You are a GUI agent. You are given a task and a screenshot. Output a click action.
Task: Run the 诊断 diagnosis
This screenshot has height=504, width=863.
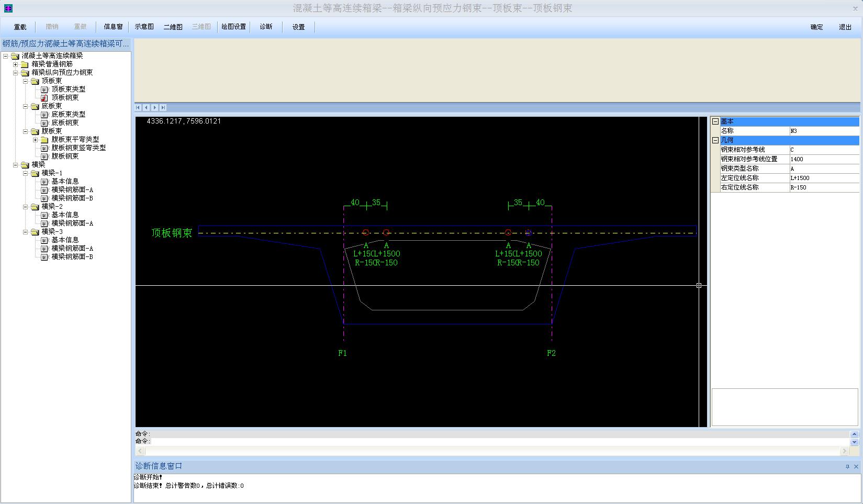[x=266, y=27]
